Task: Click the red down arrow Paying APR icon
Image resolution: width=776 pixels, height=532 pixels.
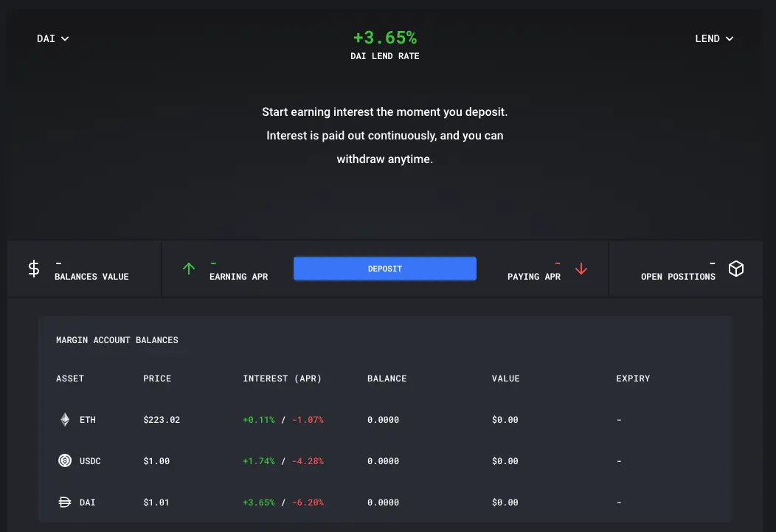Action: [x=581, y=269]
